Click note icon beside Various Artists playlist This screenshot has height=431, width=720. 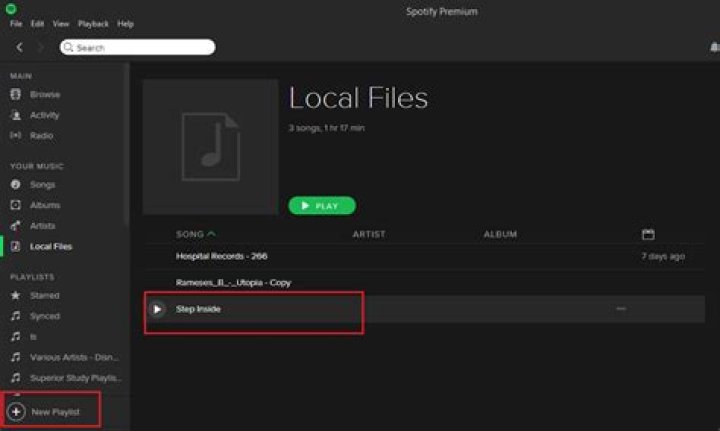[16, 357]
